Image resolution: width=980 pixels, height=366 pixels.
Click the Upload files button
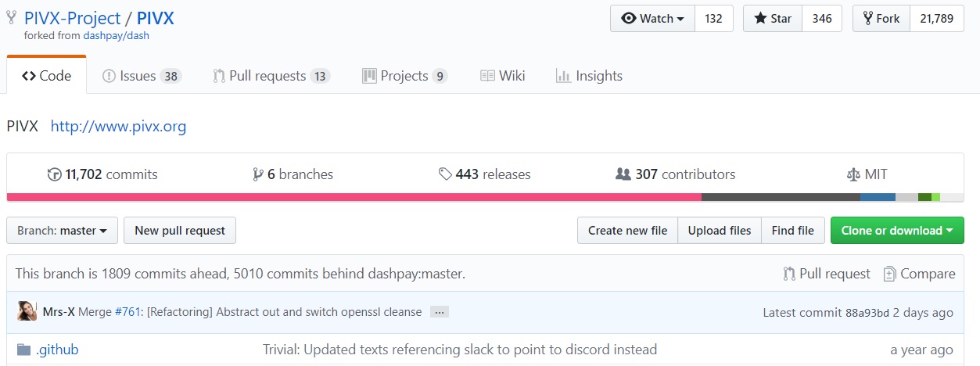coord(720,231)
